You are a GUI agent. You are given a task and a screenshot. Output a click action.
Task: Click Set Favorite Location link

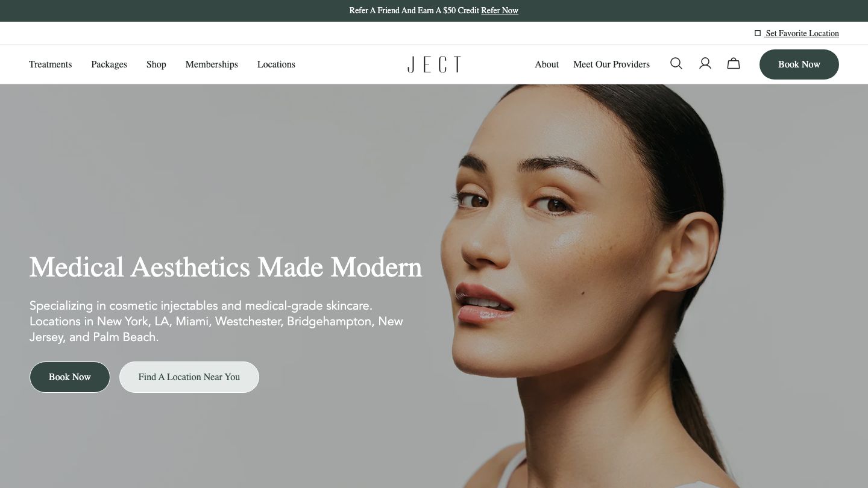(x=802, y=33)
